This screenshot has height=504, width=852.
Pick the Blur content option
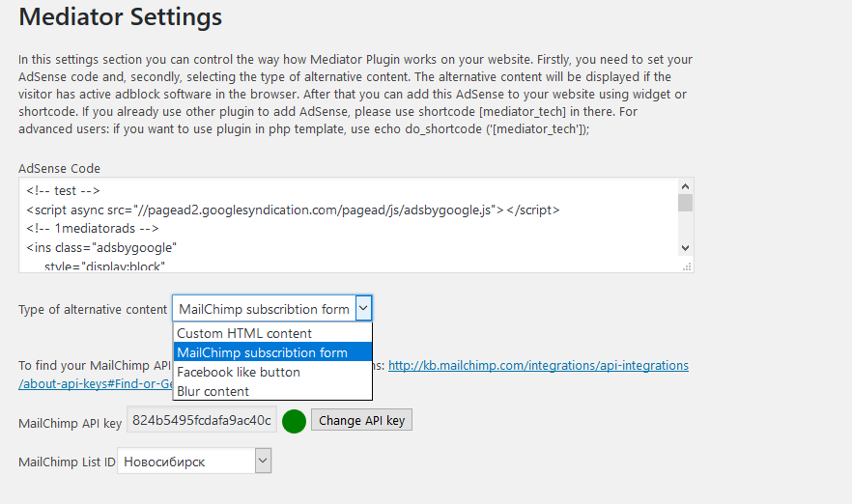[x=213, y=391]
